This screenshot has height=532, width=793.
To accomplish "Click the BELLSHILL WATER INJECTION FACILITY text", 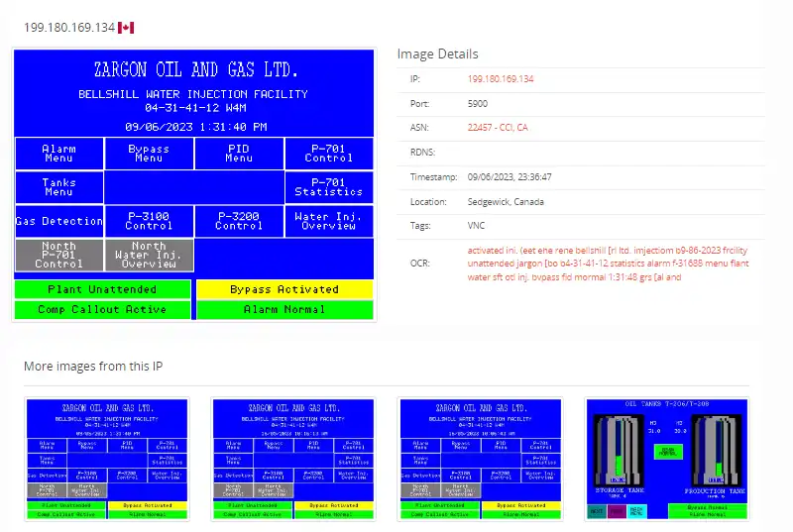I will pyautogui.click(x=193, y=94).
